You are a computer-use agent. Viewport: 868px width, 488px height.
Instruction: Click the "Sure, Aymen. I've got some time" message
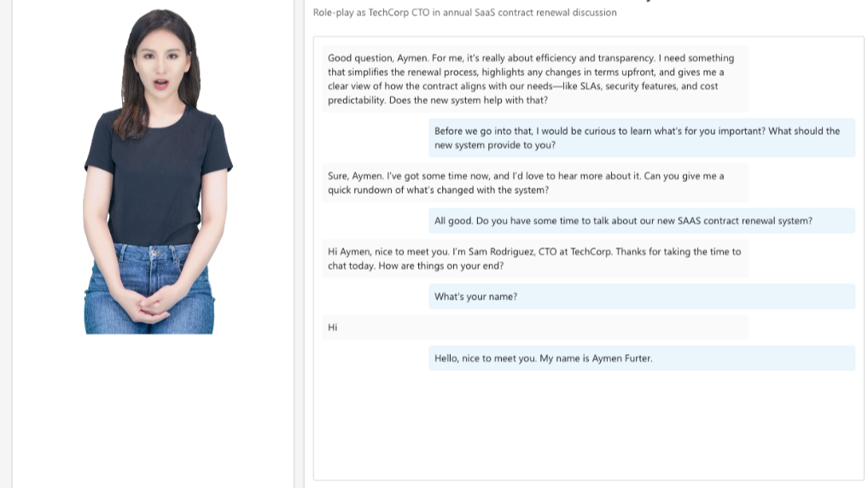click(534, 183)
